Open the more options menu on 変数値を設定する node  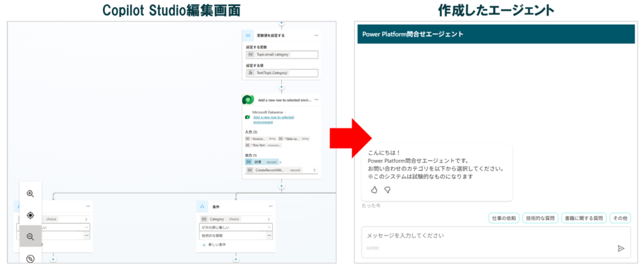click(316, 35)
